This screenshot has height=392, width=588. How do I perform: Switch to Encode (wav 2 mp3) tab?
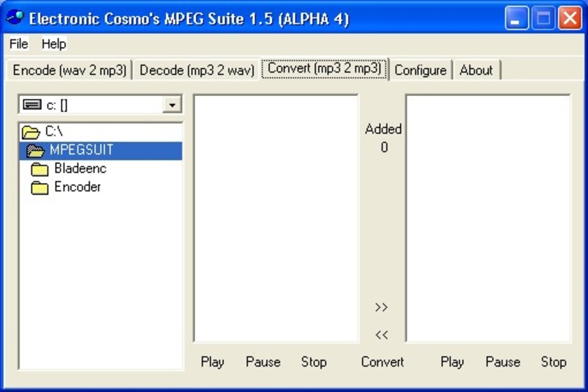coord(69,70)
